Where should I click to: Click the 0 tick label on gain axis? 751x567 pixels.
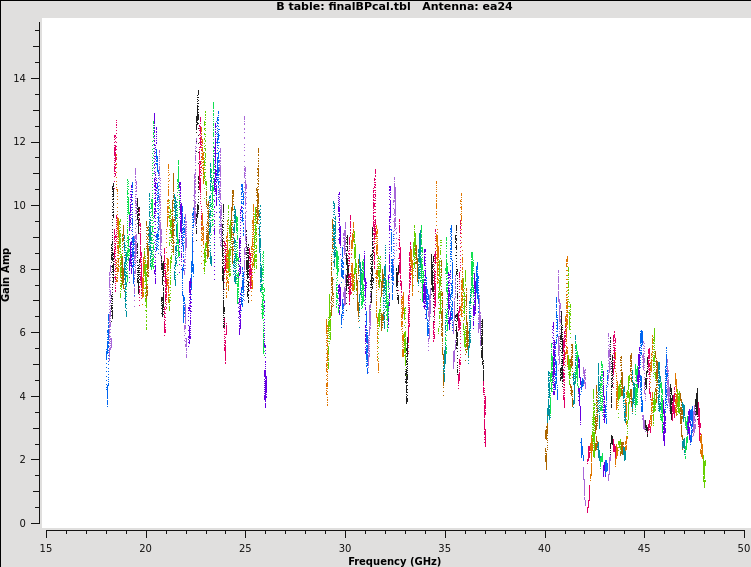24,523
